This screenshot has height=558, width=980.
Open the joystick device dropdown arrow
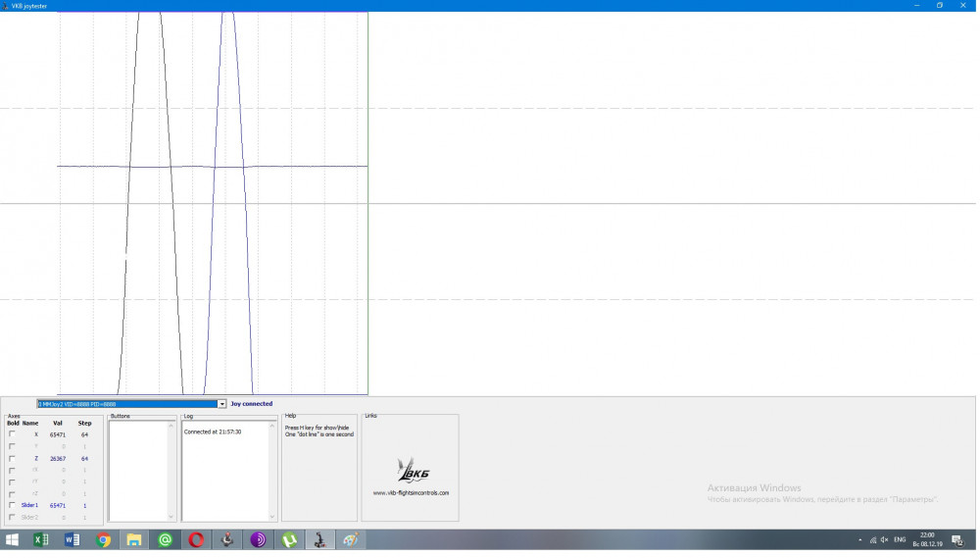221,404
